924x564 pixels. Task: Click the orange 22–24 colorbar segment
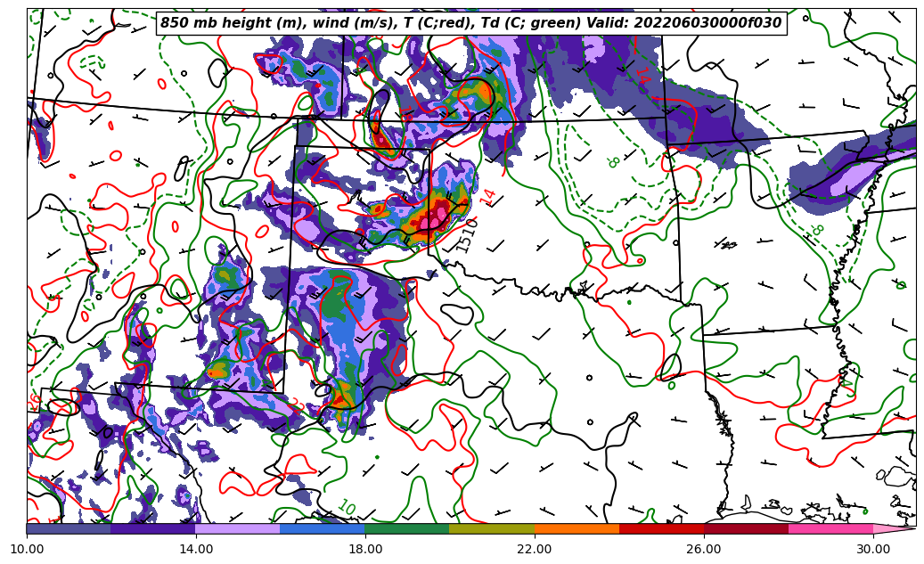coord(576,528)
